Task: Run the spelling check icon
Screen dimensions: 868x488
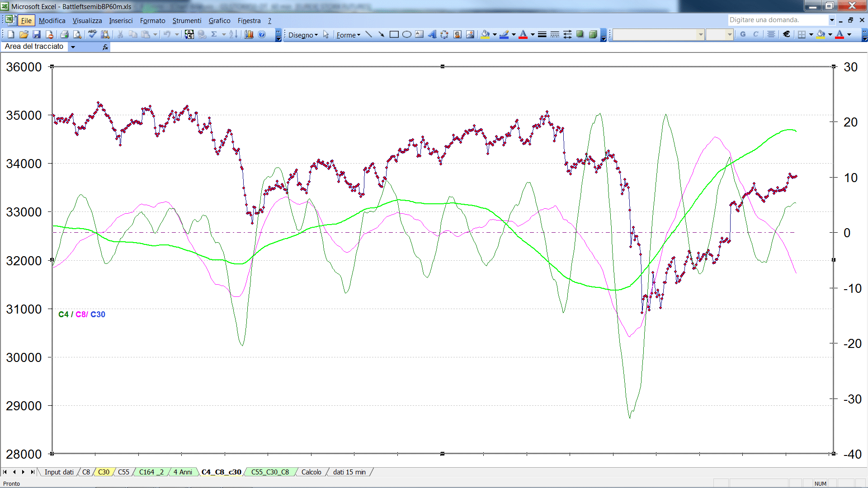Action: [92, 34]
